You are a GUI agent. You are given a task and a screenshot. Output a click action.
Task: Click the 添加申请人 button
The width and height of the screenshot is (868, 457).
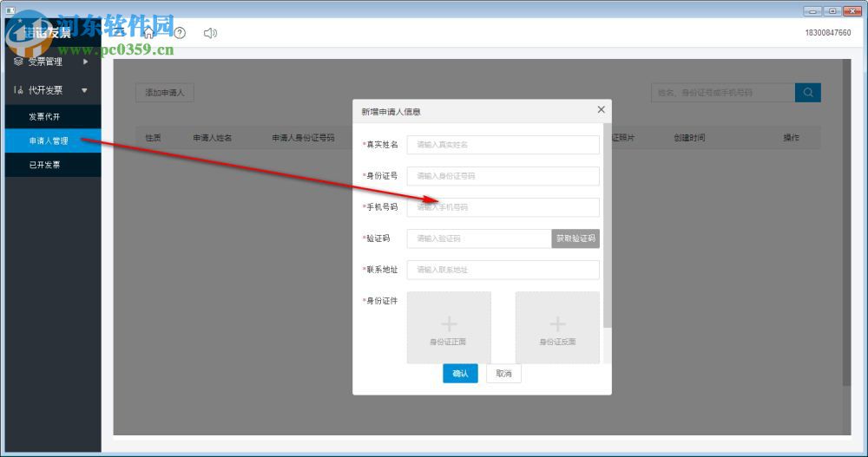164,93
